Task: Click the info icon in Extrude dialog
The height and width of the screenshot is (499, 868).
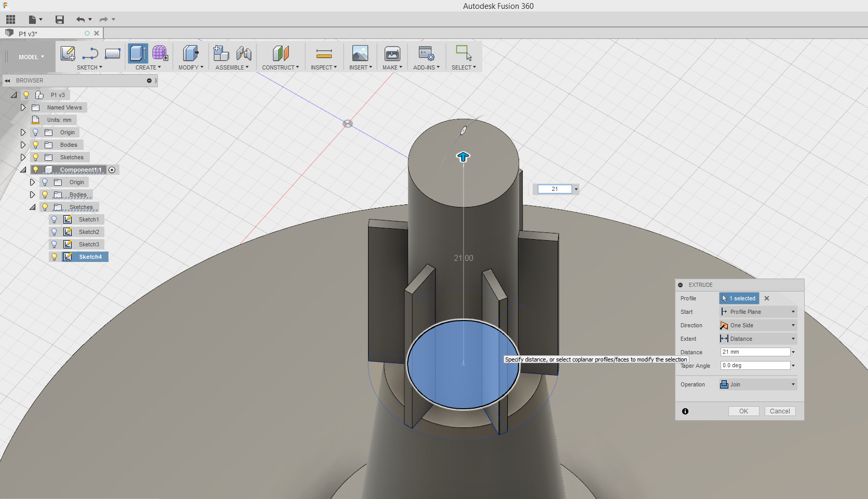Action: click(x=685, y=411)
